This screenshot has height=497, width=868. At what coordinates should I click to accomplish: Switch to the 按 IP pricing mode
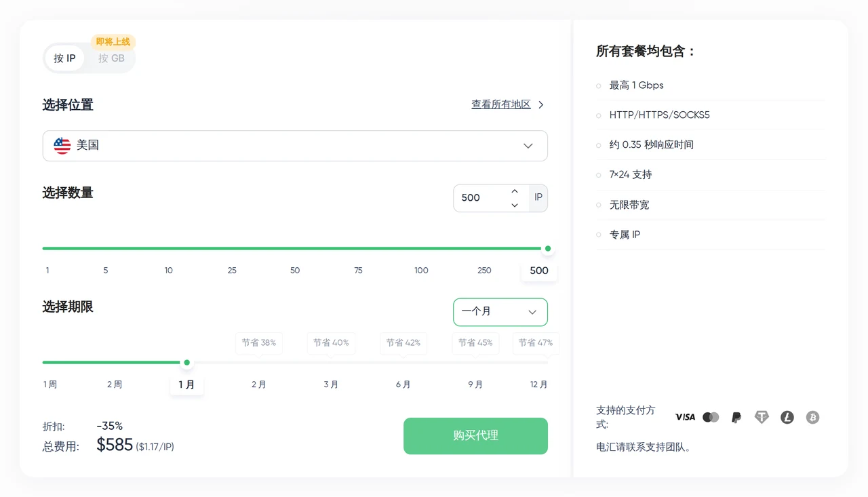(x=65, y=58)
